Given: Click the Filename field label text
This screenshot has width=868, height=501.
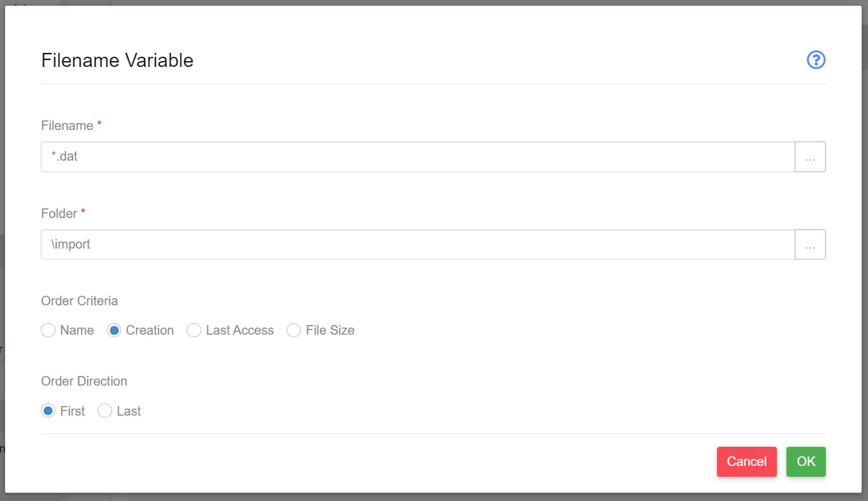Looking at the screenshot, I should pos(67,126).
